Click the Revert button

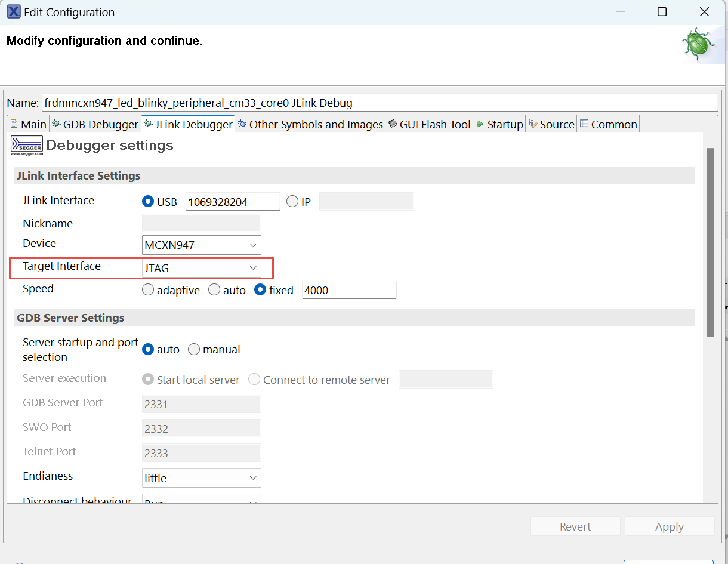click(575, 526)
